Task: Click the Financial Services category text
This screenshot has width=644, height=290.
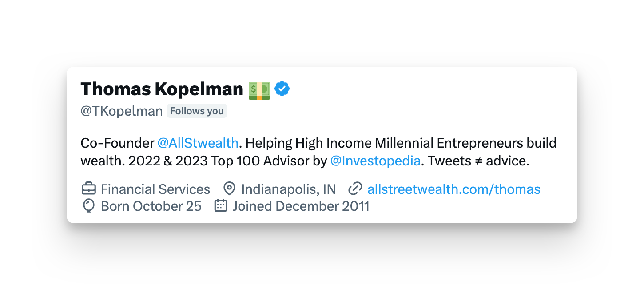Action: (x=155, y=189)
